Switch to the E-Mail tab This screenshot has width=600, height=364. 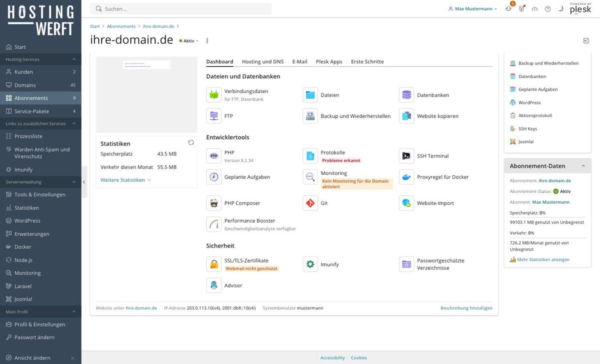click(299, 61)
